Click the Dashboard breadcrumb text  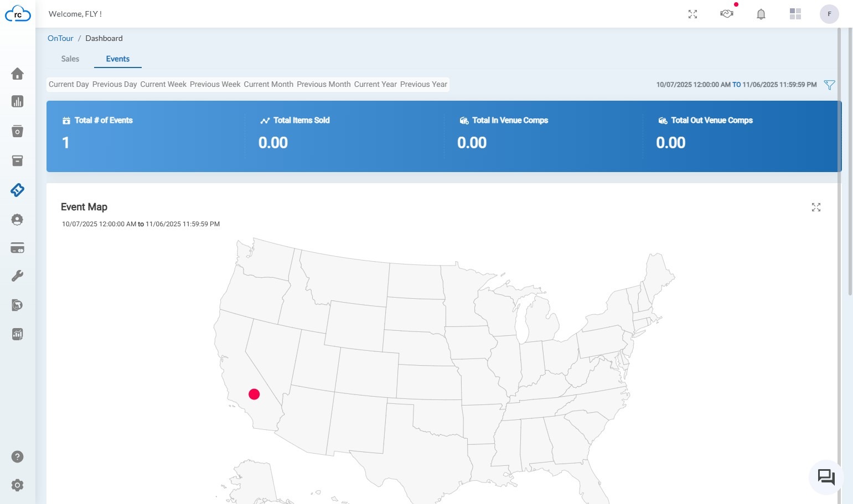104,38
